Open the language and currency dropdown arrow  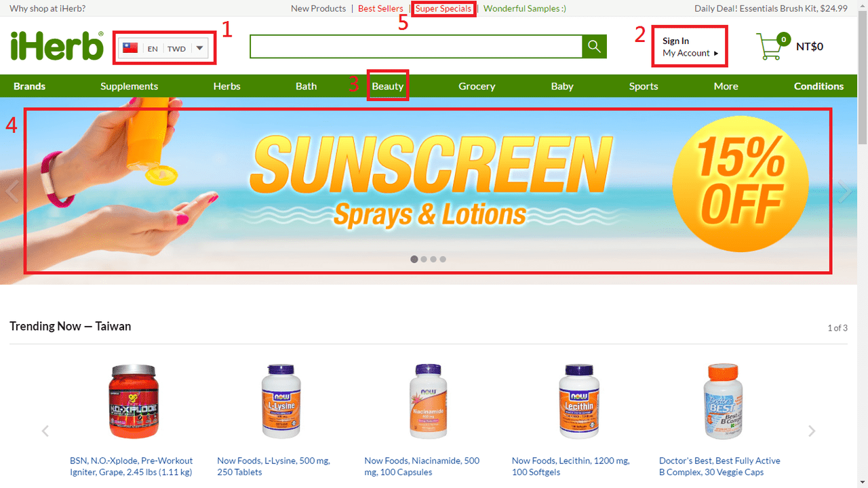[x=199, y=48]
